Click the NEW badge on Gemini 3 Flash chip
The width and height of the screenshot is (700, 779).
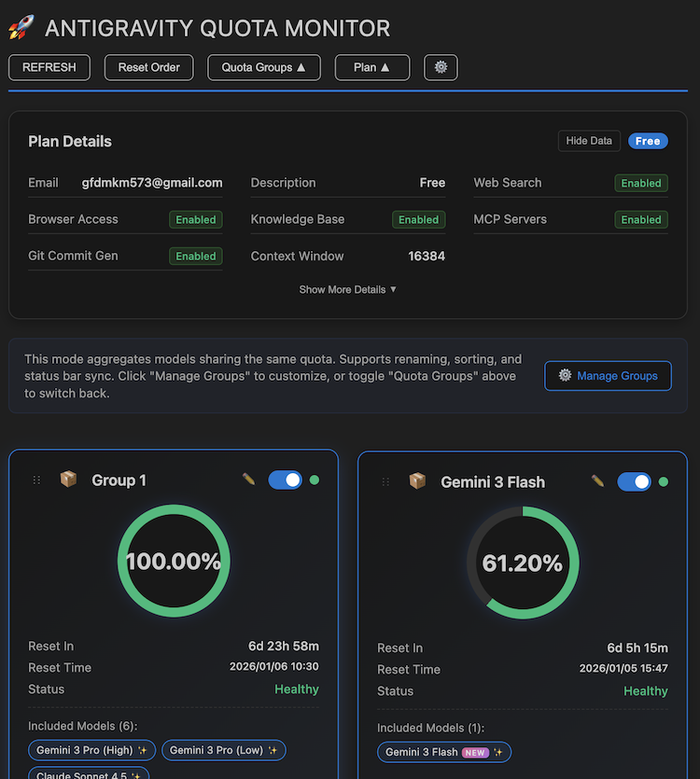tap(475, 753)
